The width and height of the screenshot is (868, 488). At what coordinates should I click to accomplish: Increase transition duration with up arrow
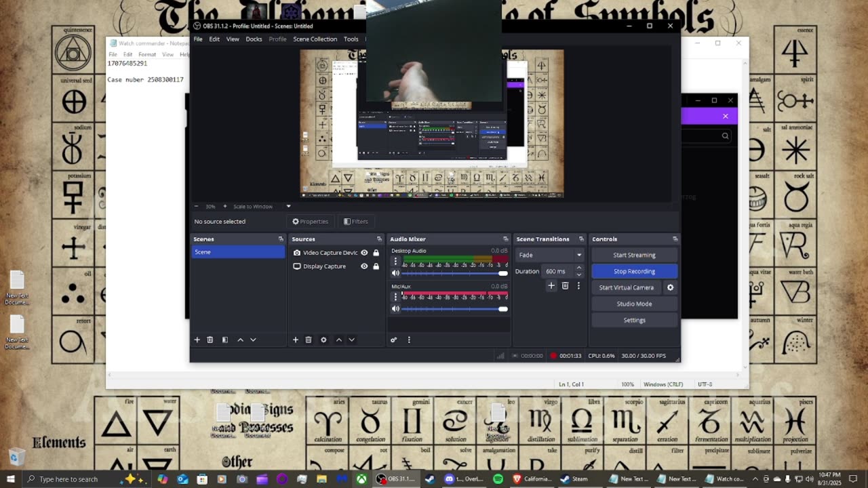click(x=578, y=268)
